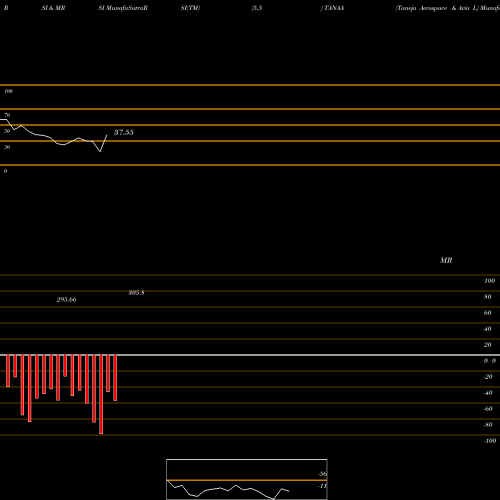The height and width of the screenshot is (500, 500).
Task: Click the (5,5 parameter text
Action: (257, 8)
